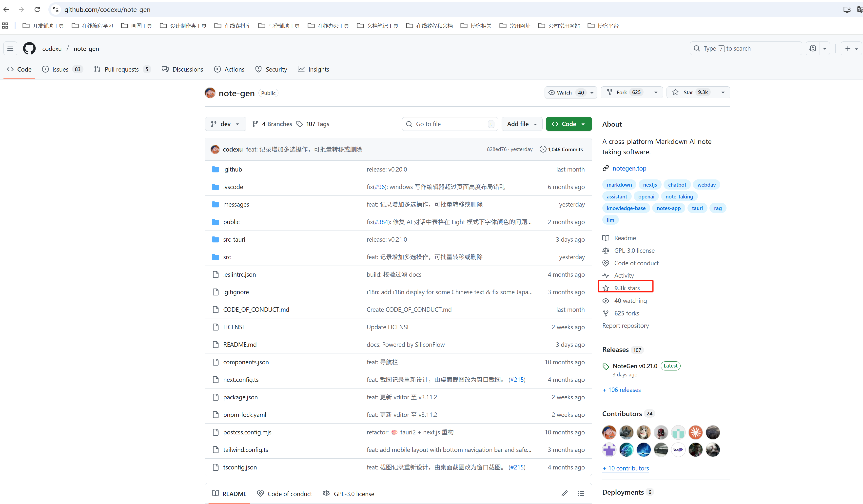Click the GitHub logo icon
The height and width of the screenshot is (504, 863).
29,48
